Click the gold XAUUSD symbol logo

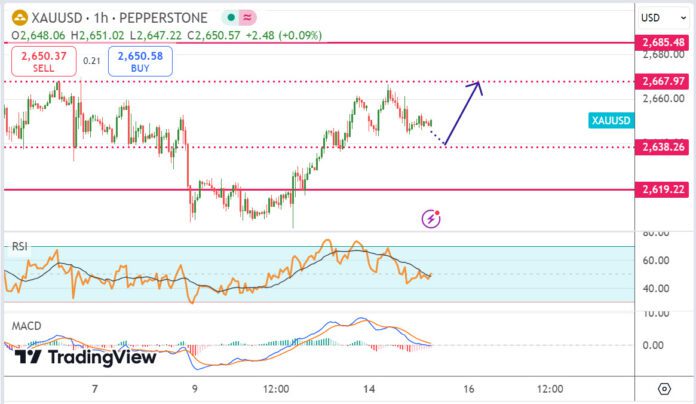13,17
